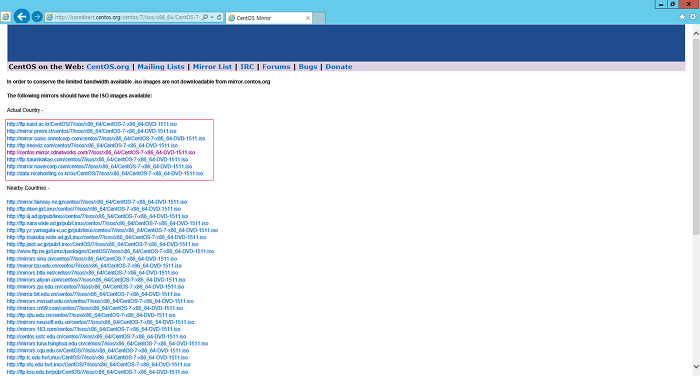Open a new tab with the blank tab button
700x376 pixels.
[319, 18]
